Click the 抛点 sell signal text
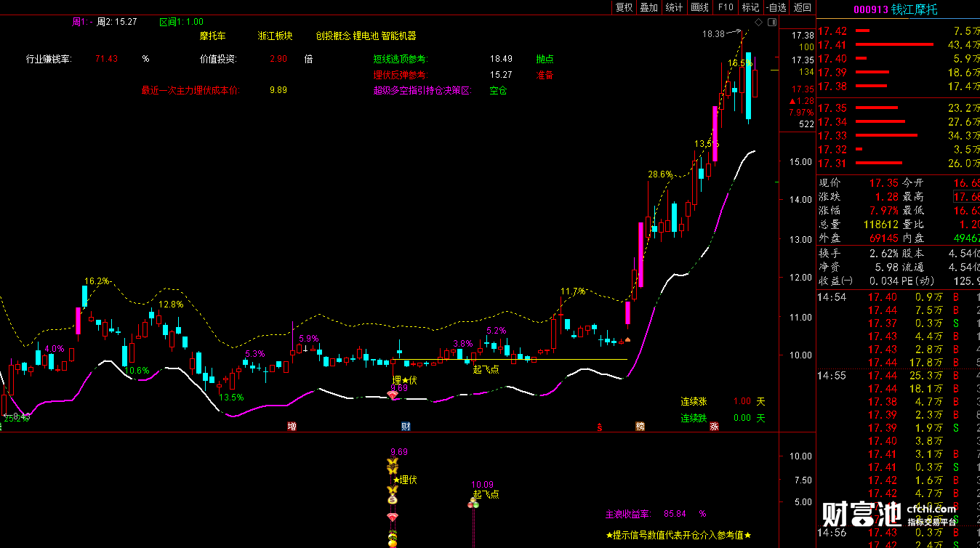The image size is (980, 548). coord(545,59)
